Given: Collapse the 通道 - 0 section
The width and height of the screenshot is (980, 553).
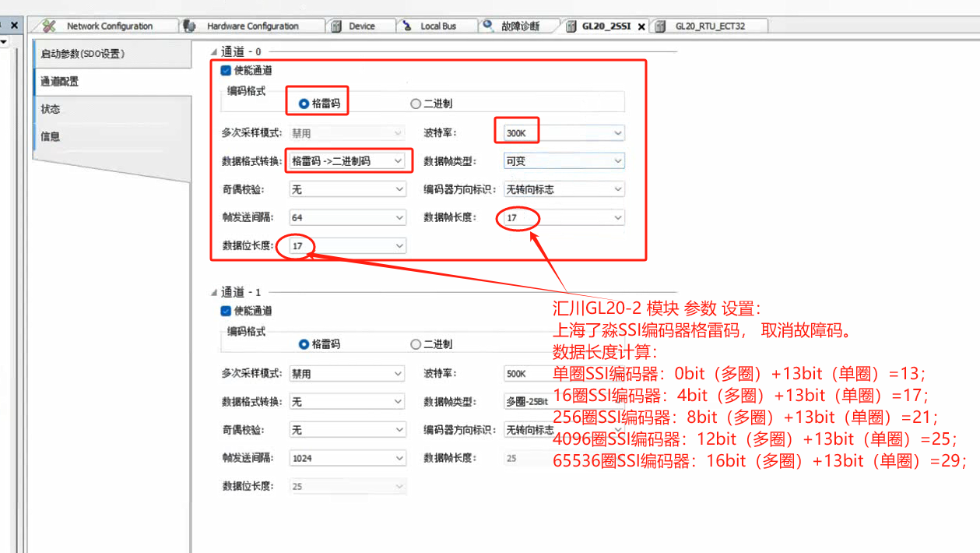Looking at the screenshot, I should (213, 51).
